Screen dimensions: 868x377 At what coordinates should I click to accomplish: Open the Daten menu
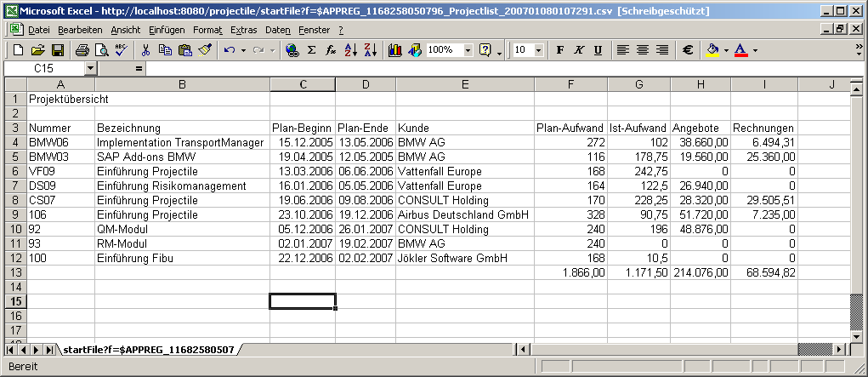278,30
